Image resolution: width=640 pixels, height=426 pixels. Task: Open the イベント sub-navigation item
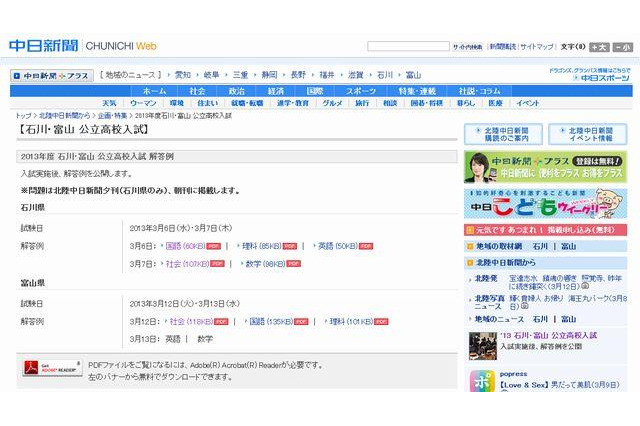[527, 103]
